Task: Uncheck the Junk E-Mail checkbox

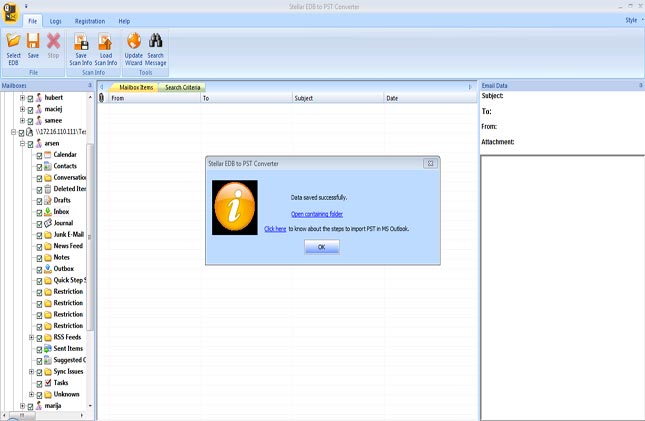Action: click(x=39, y=235)
